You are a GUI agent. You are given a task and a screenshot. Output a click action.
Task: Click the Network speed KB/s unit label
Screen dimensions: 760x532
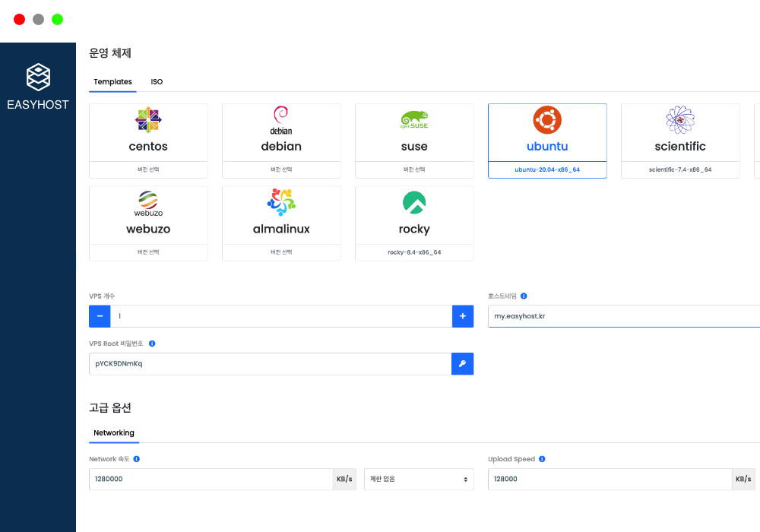coord(344,480)
